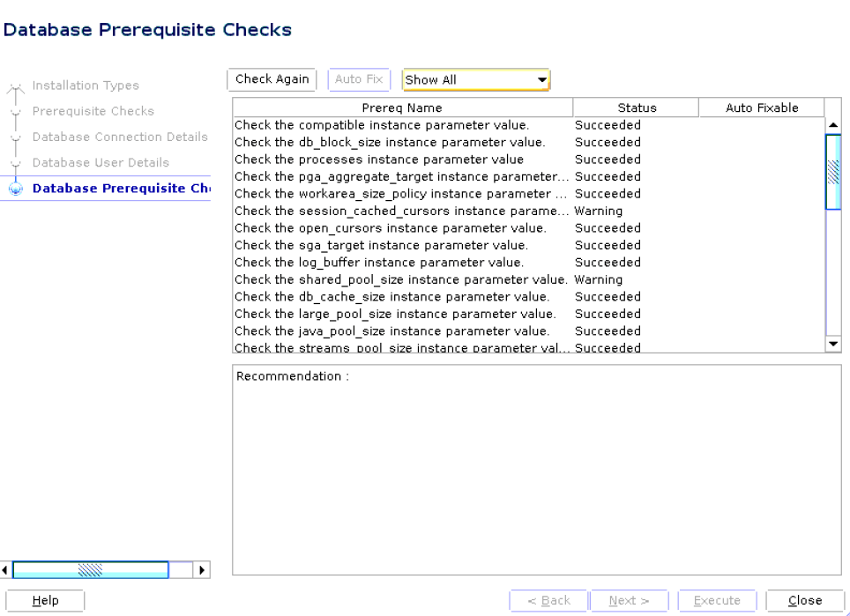Click the scroll-up arrow on the results list

pyautogui.click(x=832, y=123)
